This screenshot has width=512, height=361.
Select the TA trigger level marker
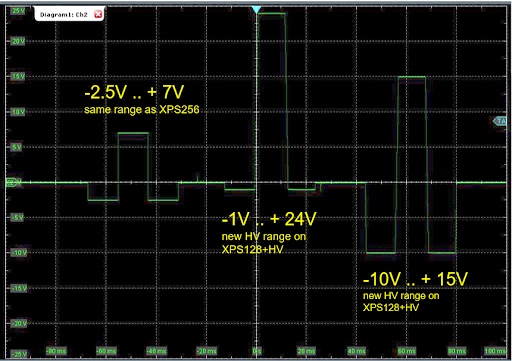click(x=500, y=121)
